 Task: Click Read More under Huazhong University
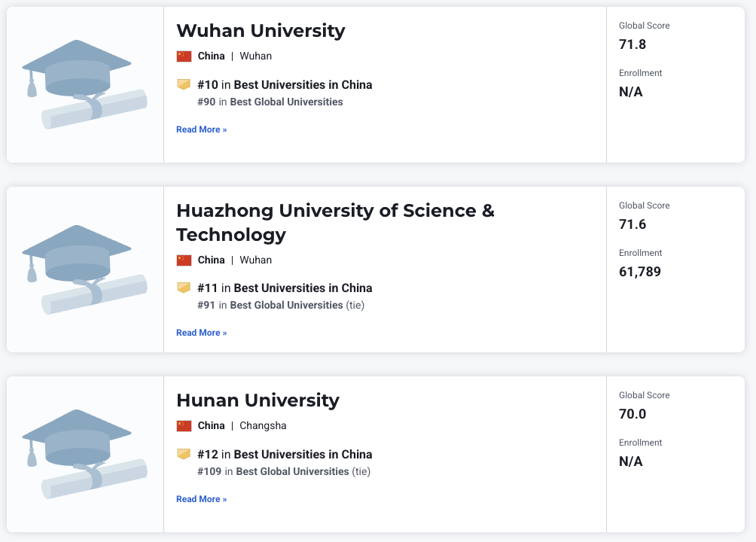pos(201,333)
